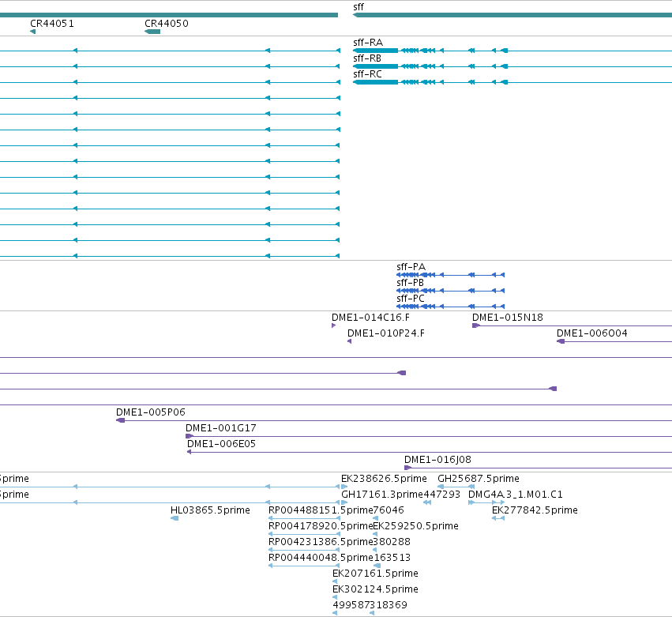Click the sff-PB coding sequence glyph
672x617 pixels.
[x=450, y=291]
